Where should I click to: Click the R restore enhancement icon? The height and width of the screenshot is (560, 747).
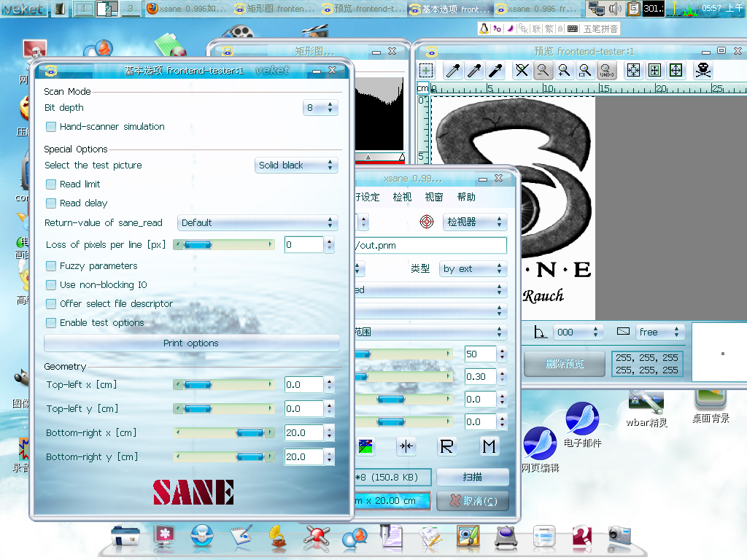447,447
